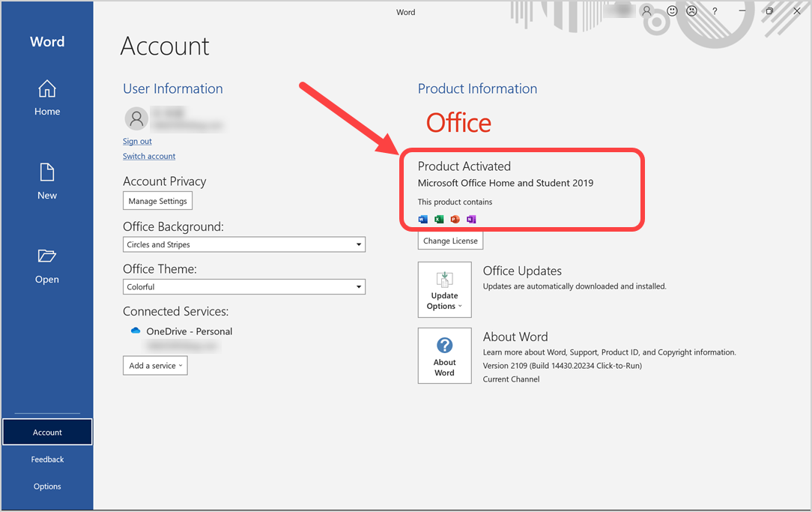Click the Word icon under product contains

pyautogui.click(x=423, y=219)
